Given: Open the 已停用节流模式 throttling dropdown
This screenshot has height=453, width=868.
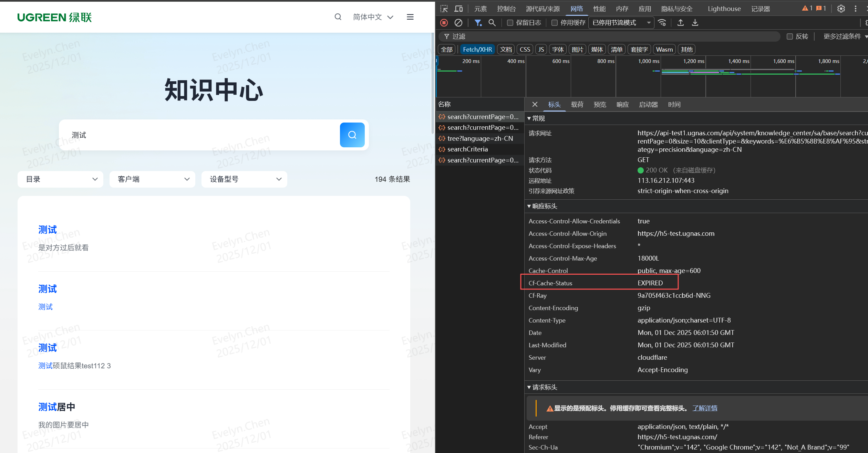Looking at the screenshot, I should [x=621, y=23].
